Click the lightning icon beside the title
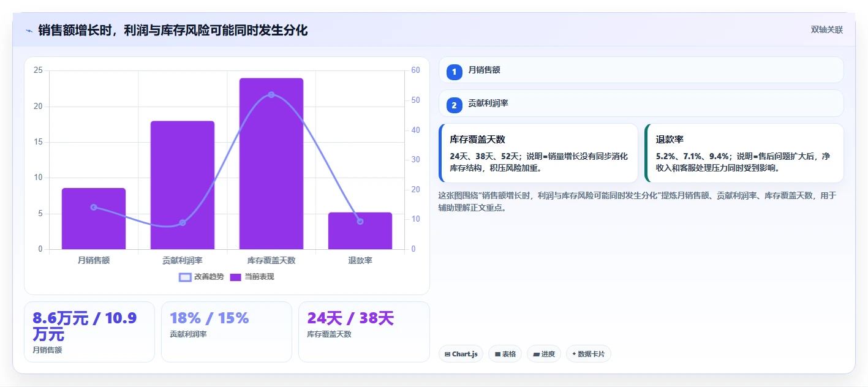Screen dimensions: 868x387 [29, 31]
